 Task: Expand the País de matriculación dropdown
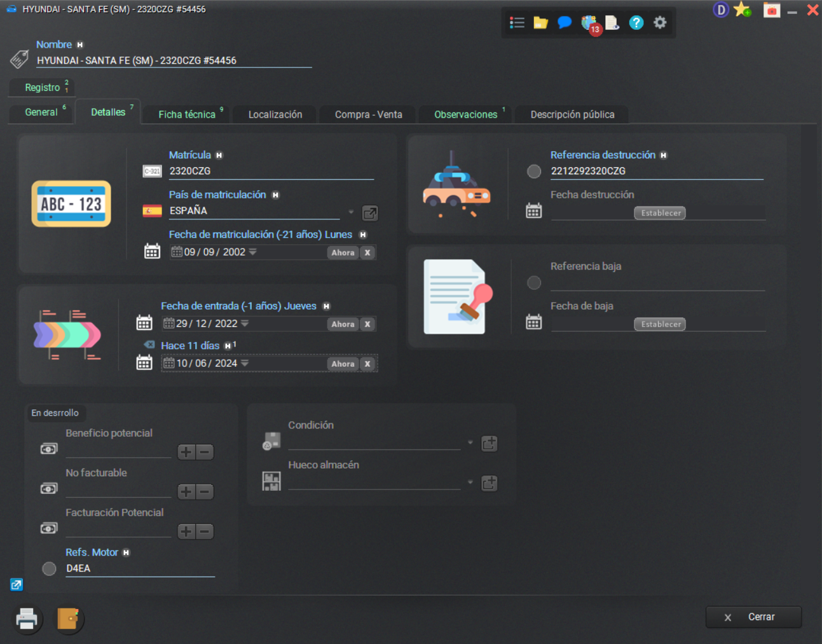click(x=351, y=212)
